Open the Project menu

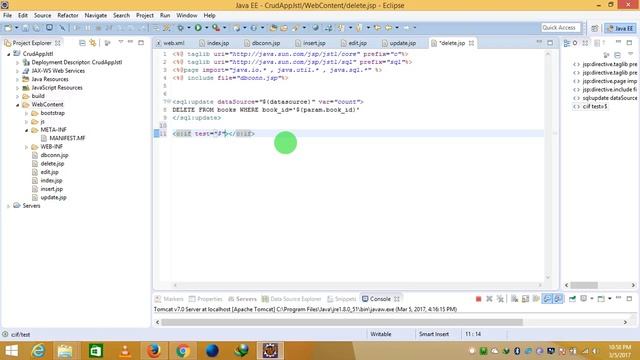pyautogui.click(x=144, y=15)
